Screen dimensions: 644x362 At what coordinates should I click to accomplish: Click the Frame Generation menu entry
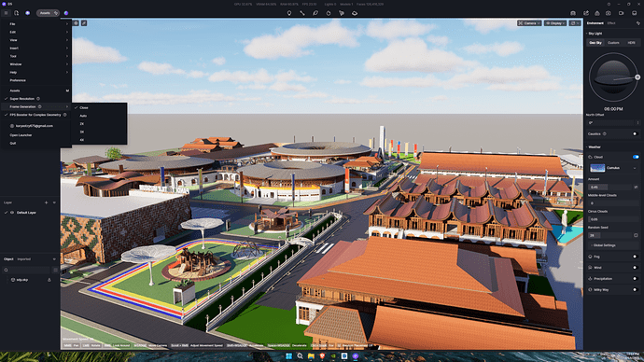(x=36, y=106)
